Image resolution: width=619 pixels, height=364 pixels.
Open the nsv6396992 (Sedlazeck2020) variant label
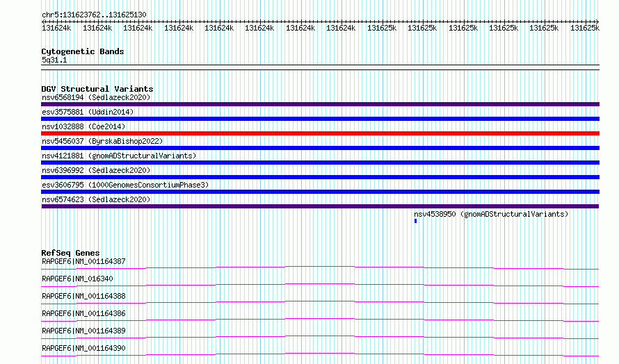pos(96,170)
